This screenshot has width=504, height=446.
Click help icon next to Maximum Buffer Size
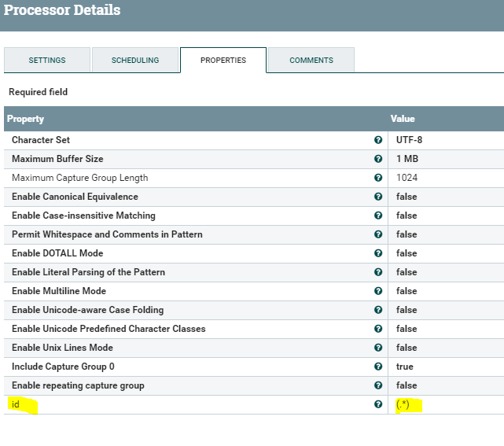click(378, 159)
